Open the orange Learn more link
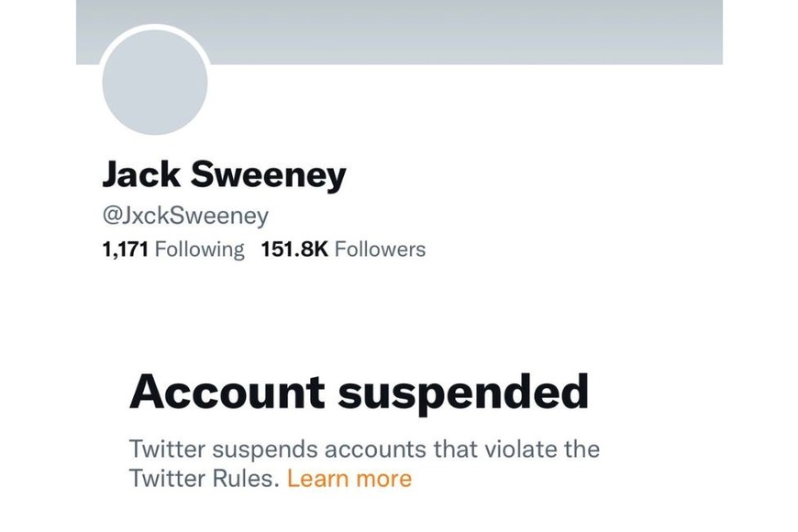 [349, 478]
